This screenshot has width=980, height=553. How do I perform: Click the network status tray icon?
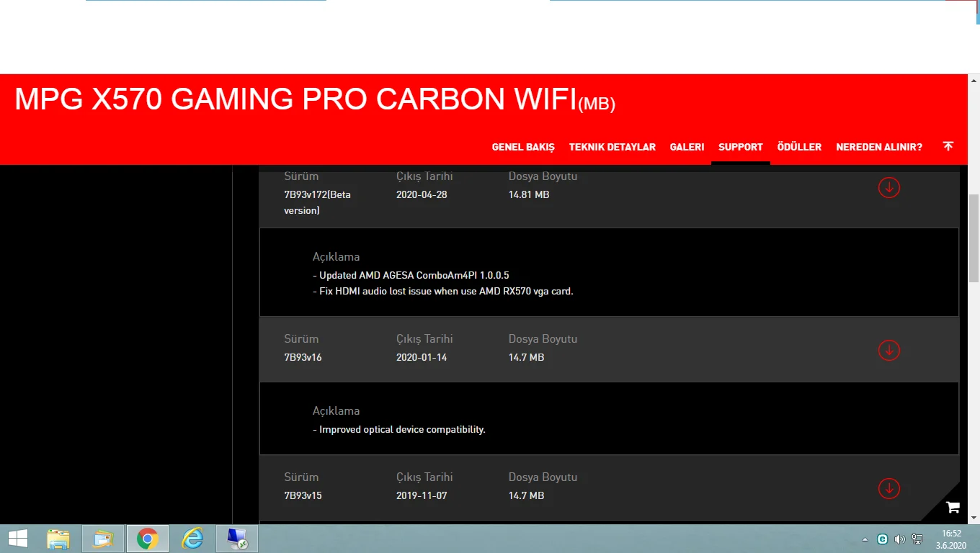click(917, 539)
